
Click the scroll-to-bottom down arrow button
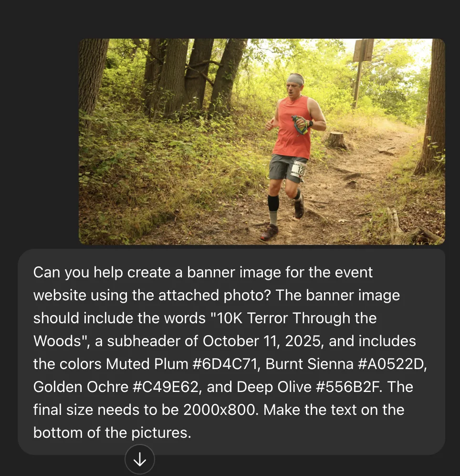coord(140,459)
